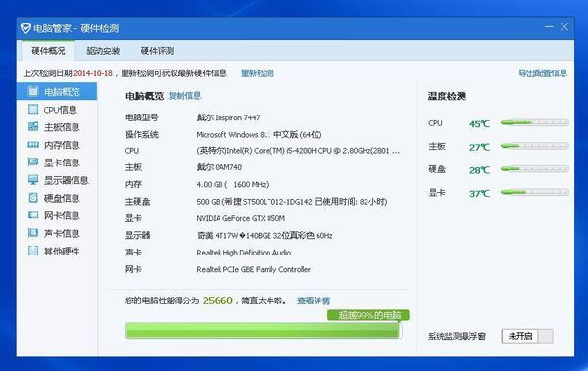Click the 温度检测 heading

pyautogui.click(x=447, y=96)
